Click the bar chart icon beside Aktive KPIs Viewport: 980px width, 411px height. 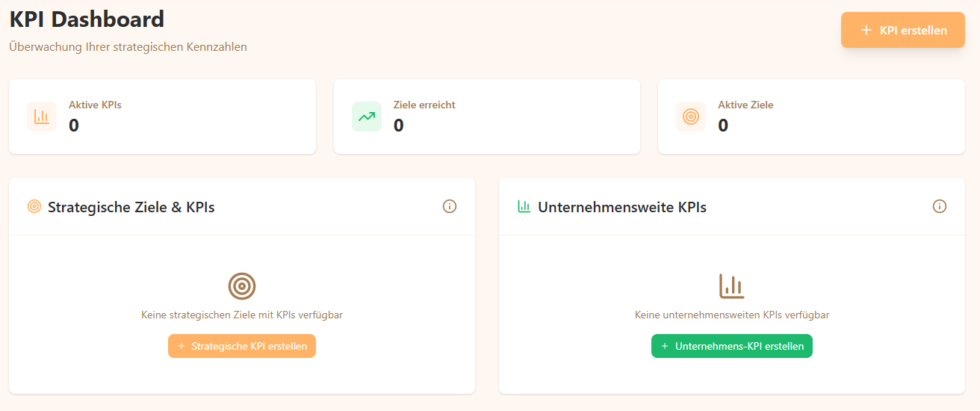click(x=42, y=117)
